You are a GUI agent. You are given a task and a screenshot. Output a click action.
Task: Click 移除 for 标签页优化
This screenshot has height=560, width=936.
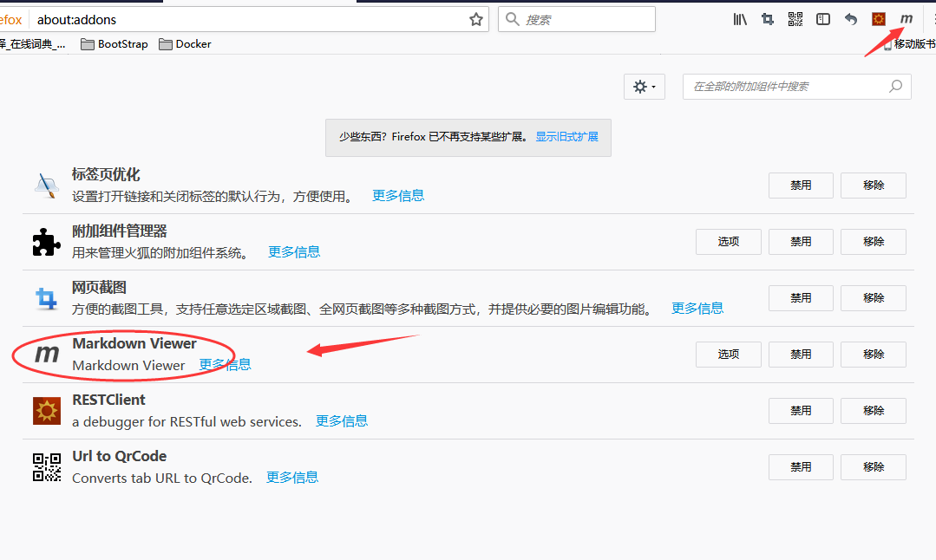tap(873, 185)
